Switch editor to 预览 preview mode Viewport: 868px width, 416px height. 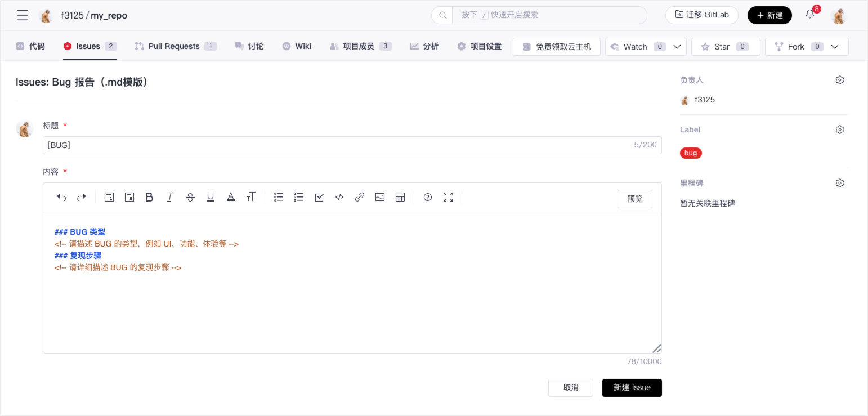(634, 199)
